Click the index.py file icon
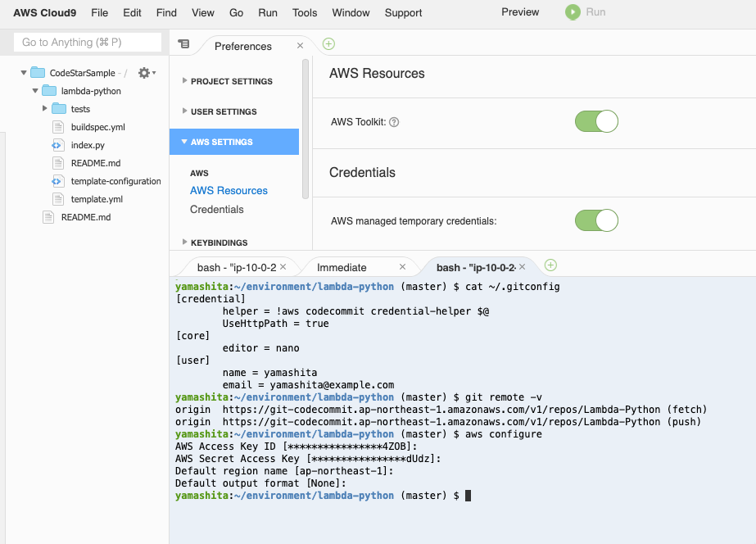 click(x=58, y=145)
